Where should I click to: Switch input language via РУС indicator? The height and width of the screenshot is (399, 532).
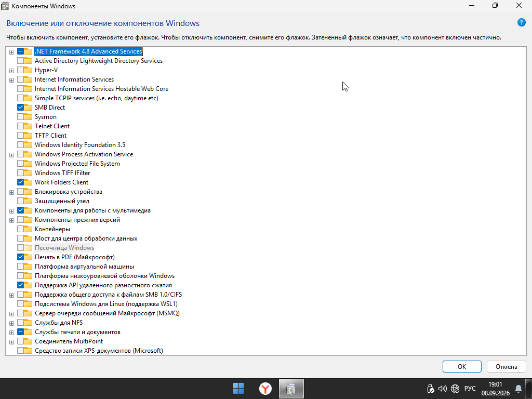coord(470,389)
